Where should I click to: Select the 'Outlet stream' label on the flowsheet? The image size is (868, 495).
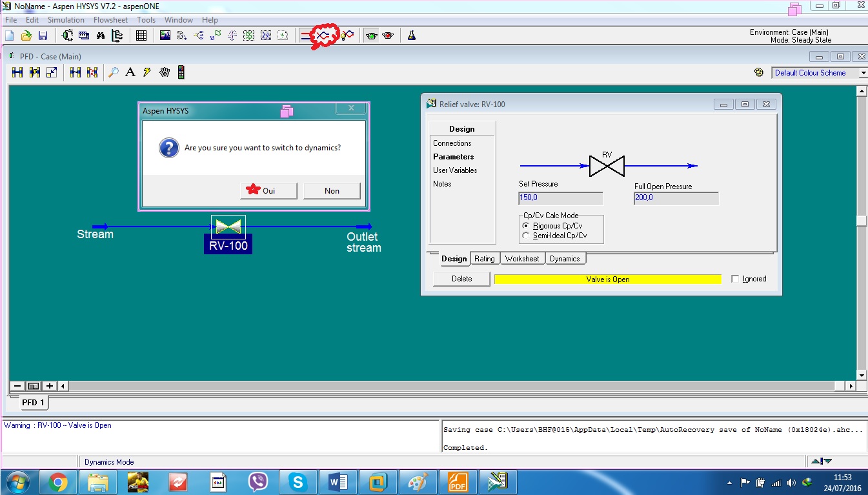click(364, 242)
